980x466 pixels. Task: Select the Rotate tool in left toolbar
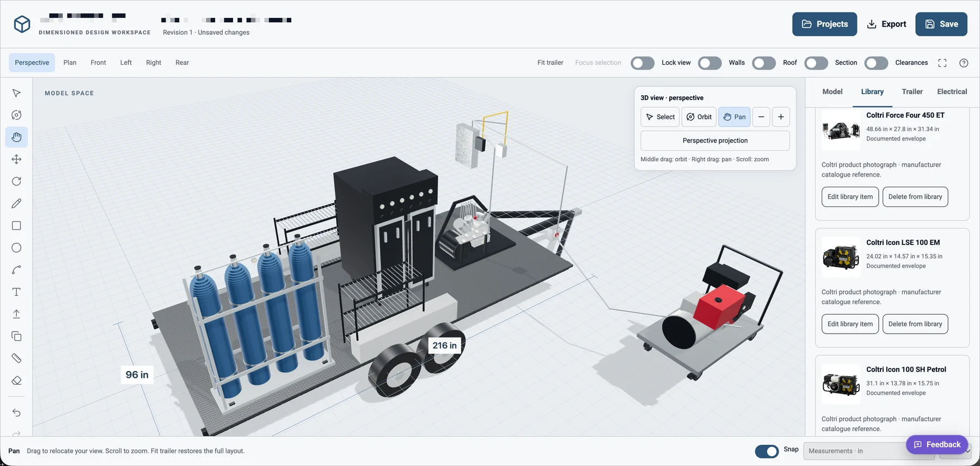[16, 181]
